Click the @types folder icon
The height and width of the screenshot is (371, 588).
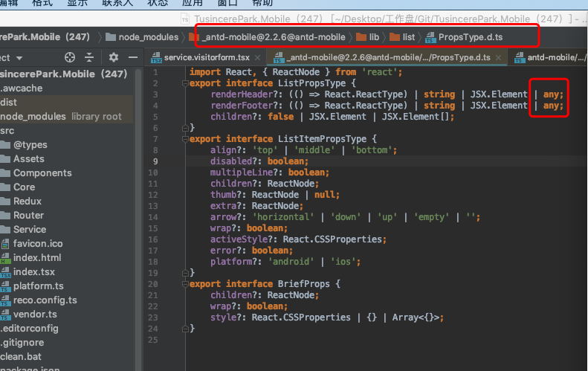(5, 145)
